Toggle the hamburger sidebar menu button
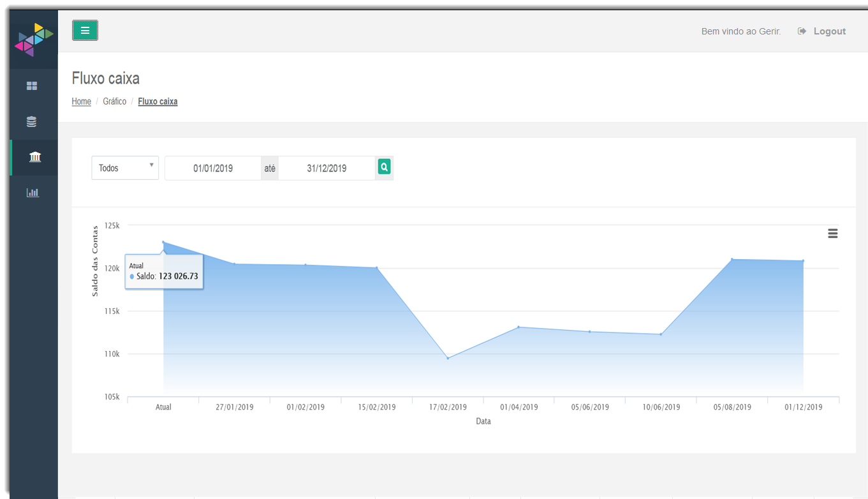868x499 pixels. [85, 31]
